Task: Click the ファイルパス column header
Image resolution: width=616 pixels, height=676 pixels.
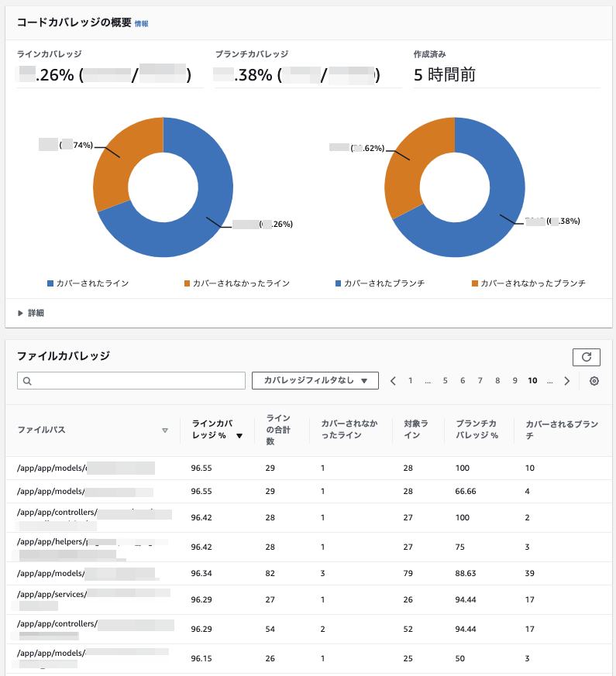Action: click(x=41, y=430)
